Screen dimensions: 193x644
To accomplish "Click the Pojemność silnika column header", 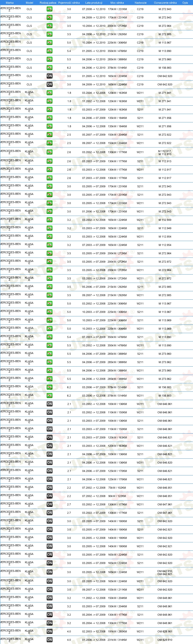I will (69, 3).
